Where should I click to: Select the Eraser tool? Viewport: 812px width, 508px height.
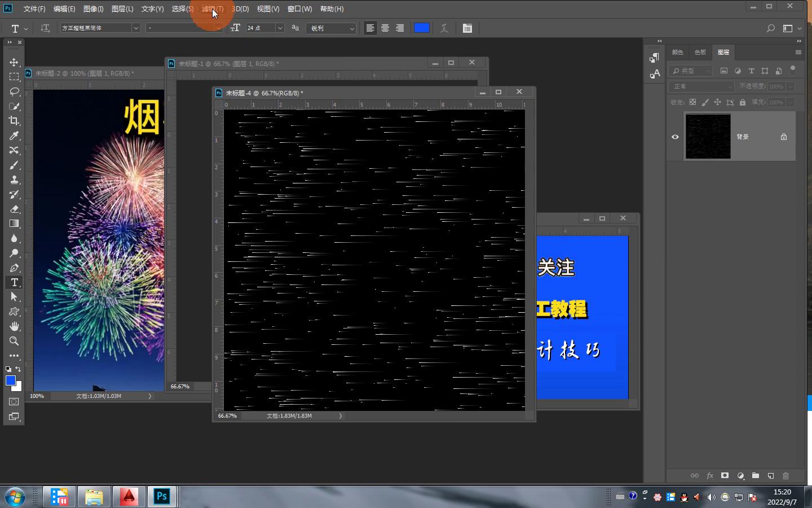[x=14, y=209]
